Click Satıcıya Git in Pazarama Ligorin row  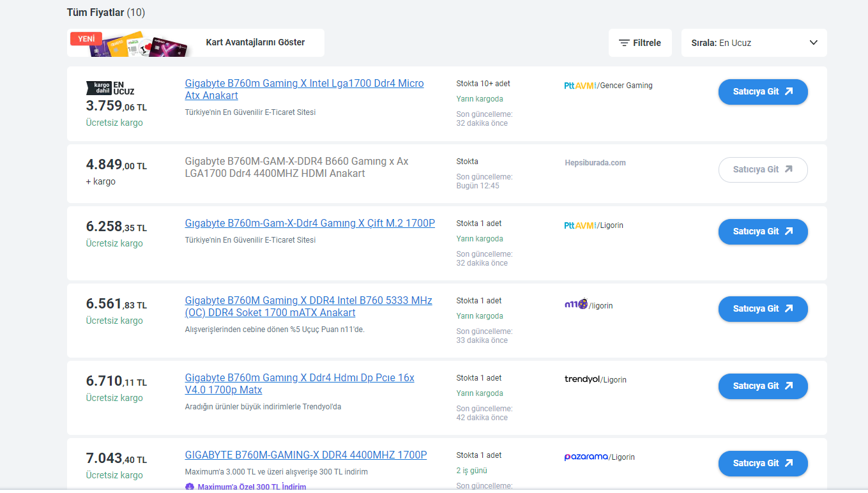click(x=763, y=463)
